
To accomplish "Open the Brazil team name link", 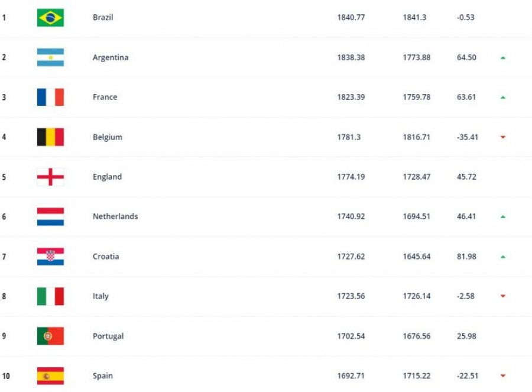I will tap(103, 17).
